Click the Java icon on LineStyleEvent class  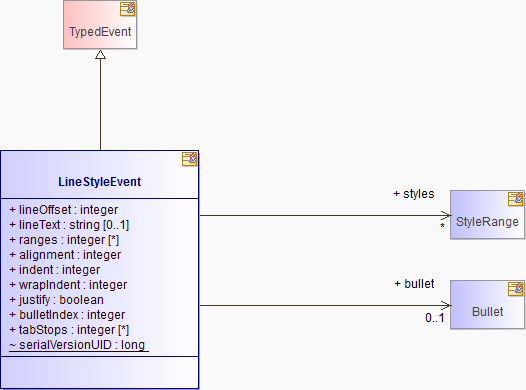190,159
